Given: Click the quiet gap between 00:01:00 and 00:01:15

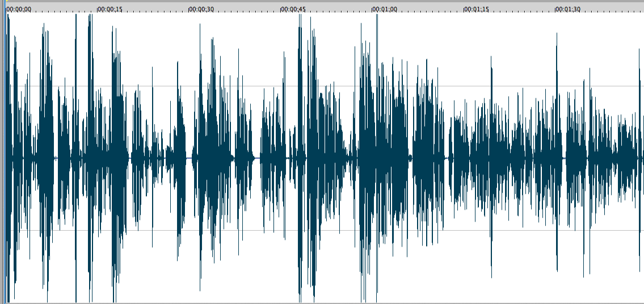Looking at the screenshot, I should tap(448, 157).
